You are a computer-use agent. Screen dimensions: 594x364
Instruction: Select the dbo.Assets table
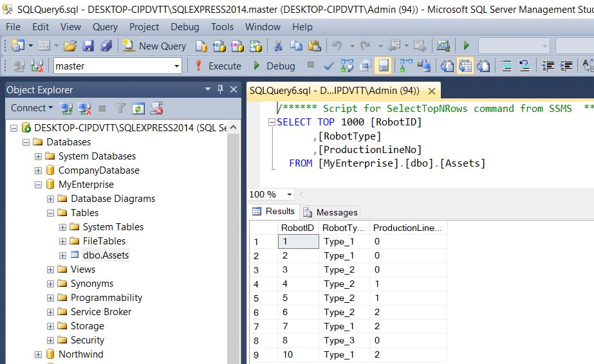(106, 255)
